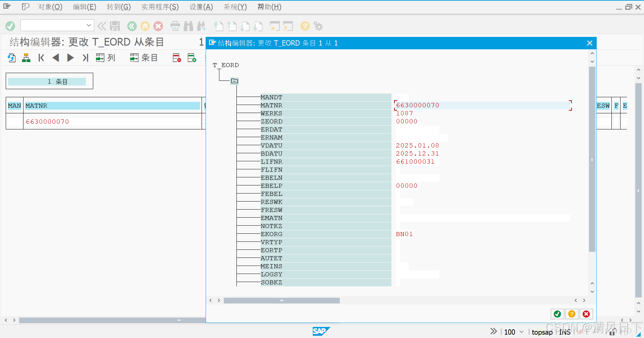Confirm dialog with green checkmark button
This screenshot has width=644, height=338.
[x=557, y=314]
